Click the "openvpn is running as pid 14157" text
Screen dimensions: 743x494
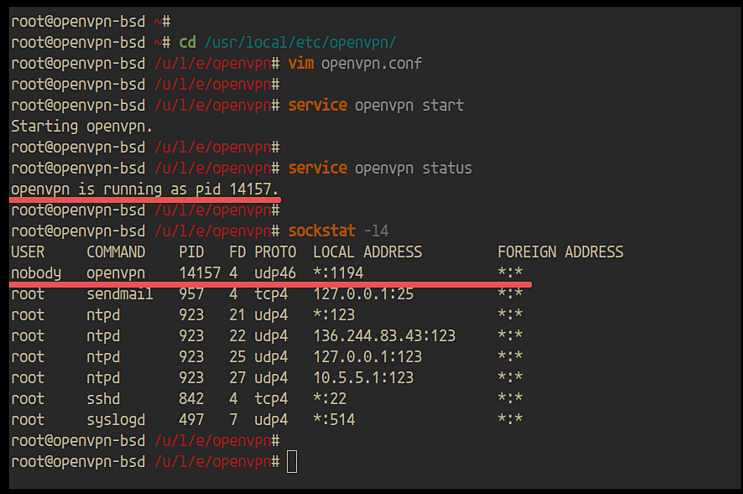[x=145, y=189]
